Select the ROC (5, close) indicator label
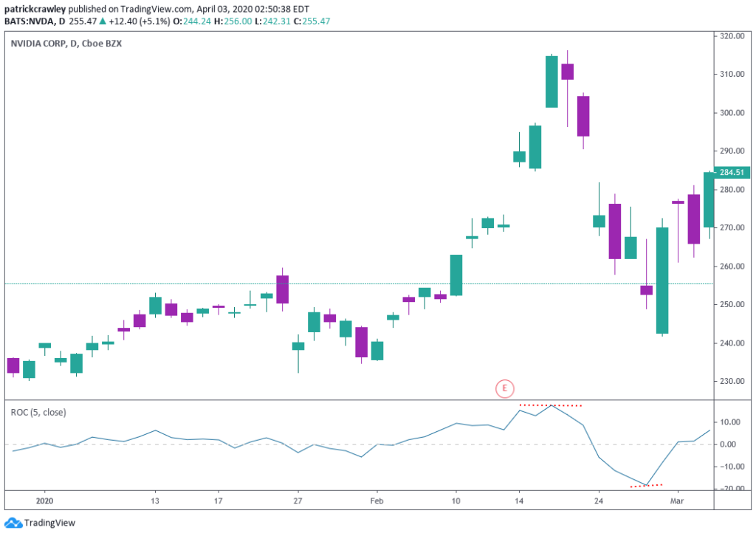This screenshot has width=756, height=536. click(38, 412)
